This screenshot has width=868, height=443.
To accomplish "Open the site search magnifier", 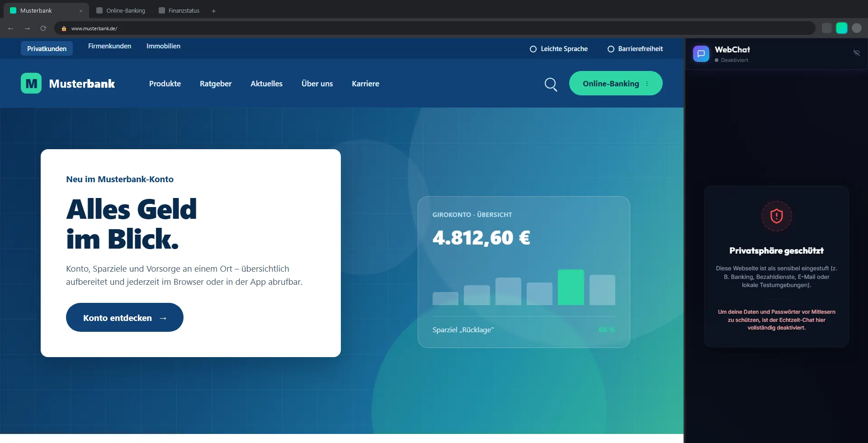I will [x=551, y=84].
